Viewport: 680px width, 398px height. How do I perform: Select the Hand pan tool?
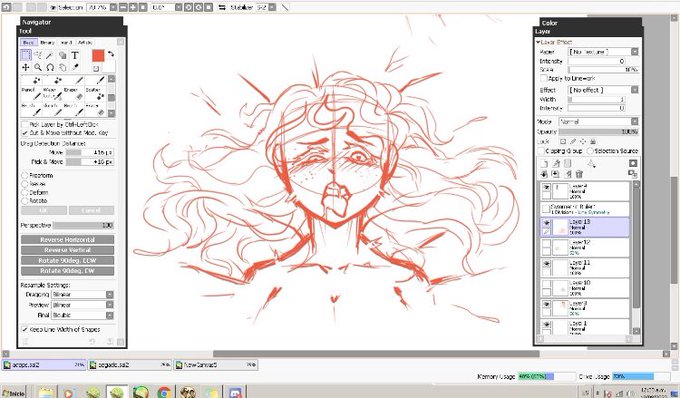click(x=62, y=67)
